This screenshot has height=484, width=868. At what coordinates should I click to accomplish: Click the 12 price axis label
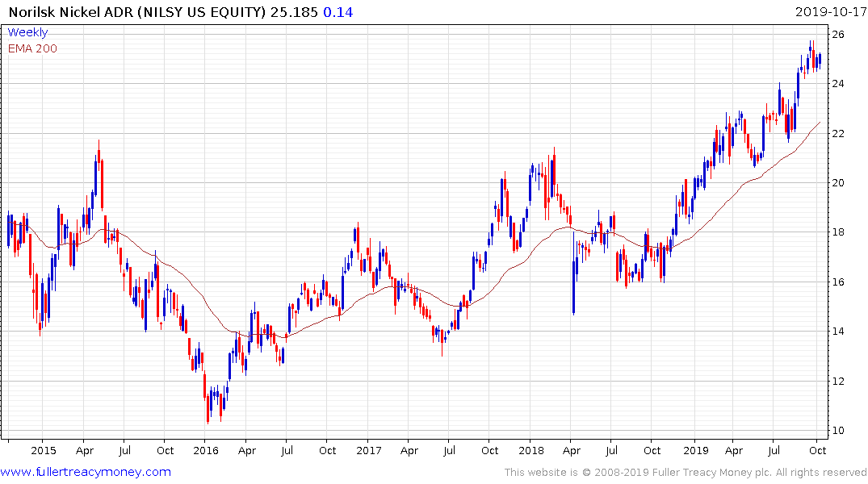[x=838, y=381]
